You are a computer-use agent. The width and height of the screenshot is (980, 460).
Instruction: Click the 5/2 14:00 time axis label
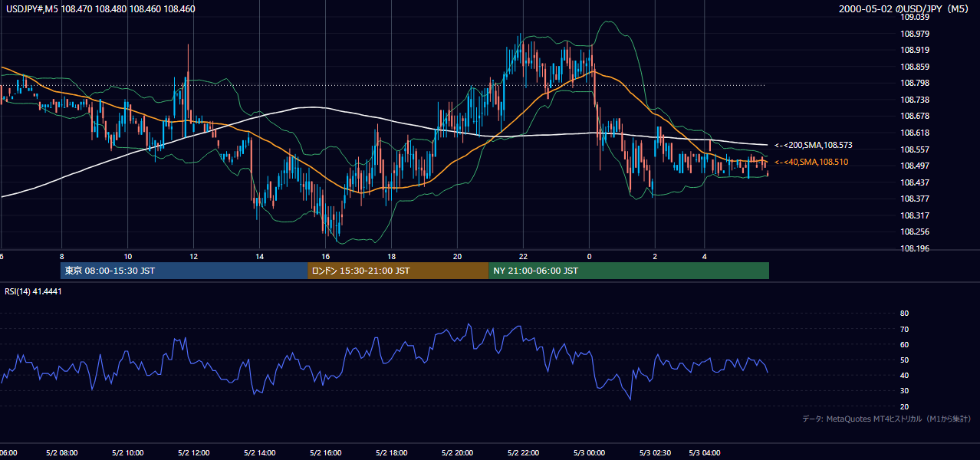260,453
